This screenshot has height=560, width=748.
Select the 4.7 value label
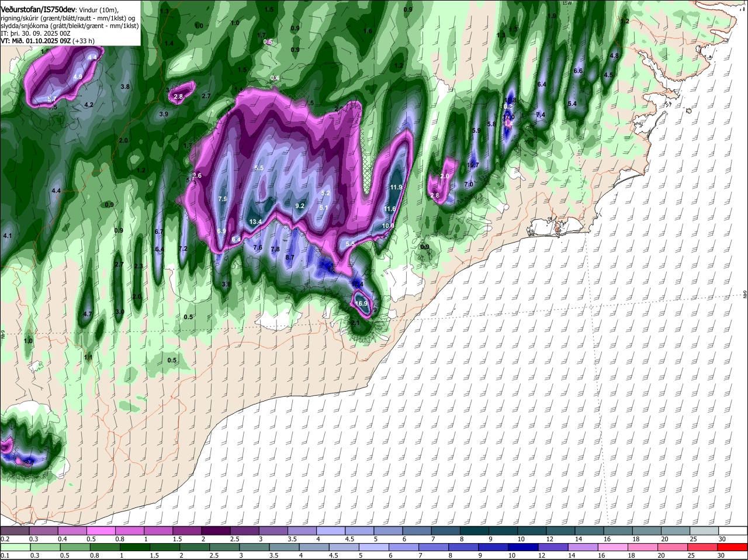coord(88,314)
